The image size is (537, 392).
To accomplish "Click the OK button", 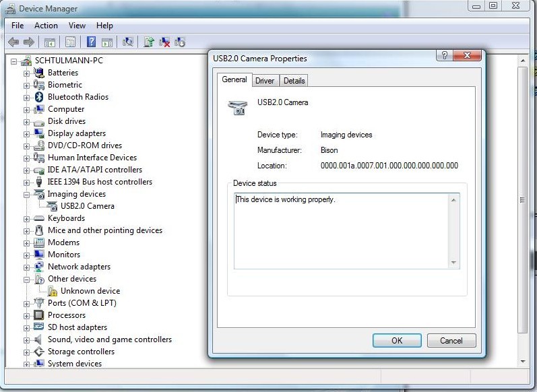I will 397,341.
